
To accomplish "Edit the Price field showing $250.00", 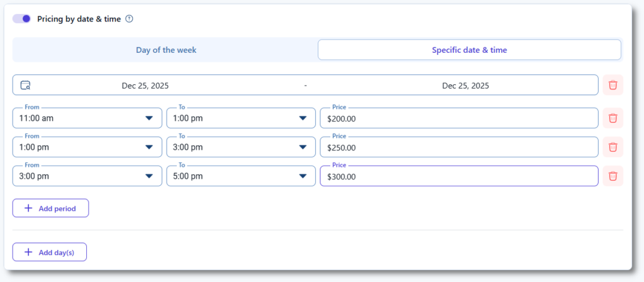I will click(x=458, y=147).
